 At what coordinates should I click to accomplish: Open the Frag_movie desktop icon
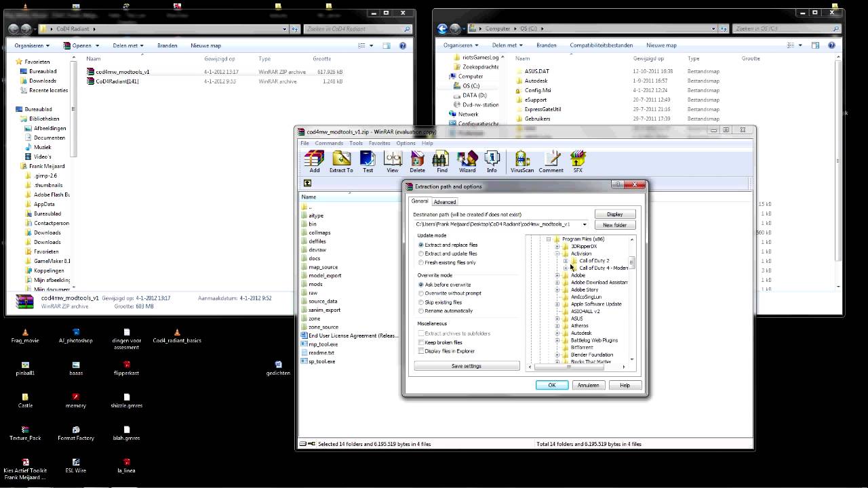(x=25, y=335)
